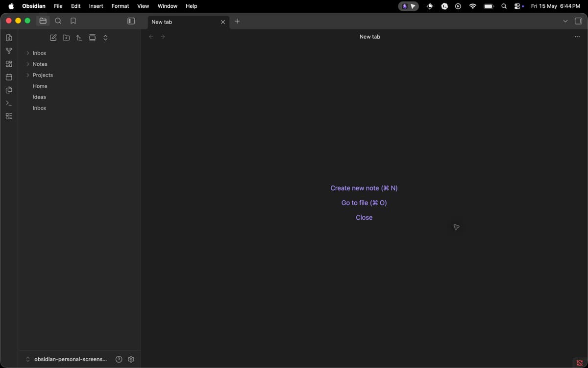Open the Format menu
Image resolution: width=588 pixels, height=368 pixels.
tap(120, 6)
